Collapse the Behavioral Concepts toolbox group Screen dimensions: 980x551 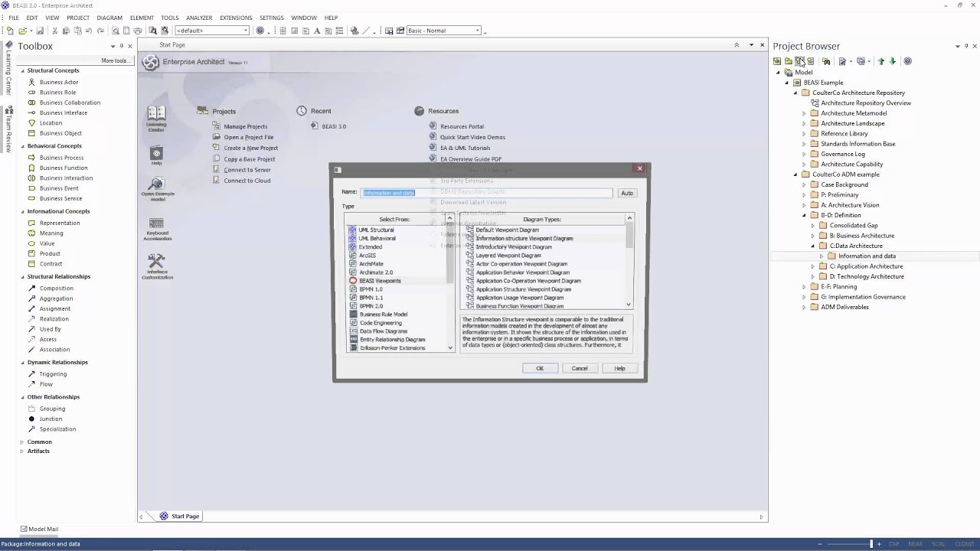(x=22, y=146)
